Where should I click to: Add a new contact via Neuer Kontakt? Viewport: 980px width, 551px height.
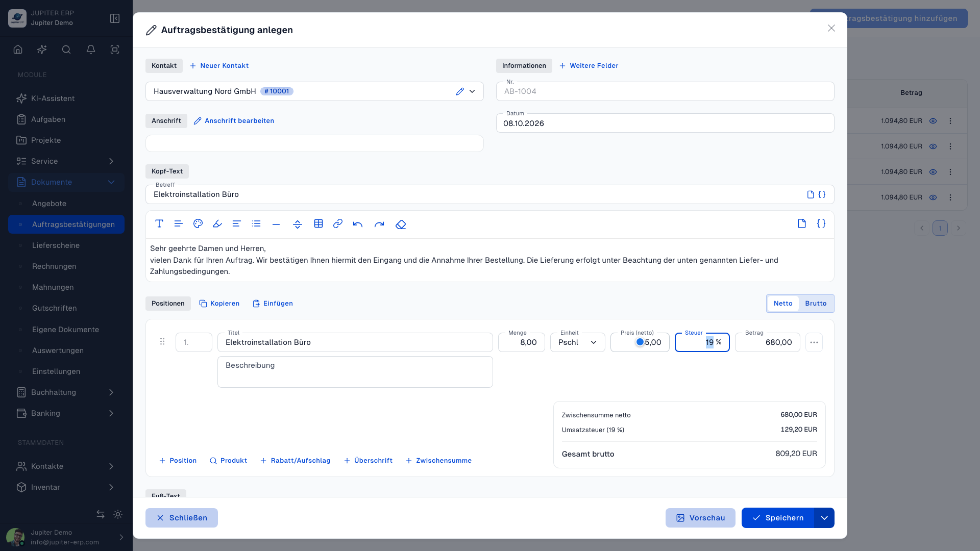[219, 66]
